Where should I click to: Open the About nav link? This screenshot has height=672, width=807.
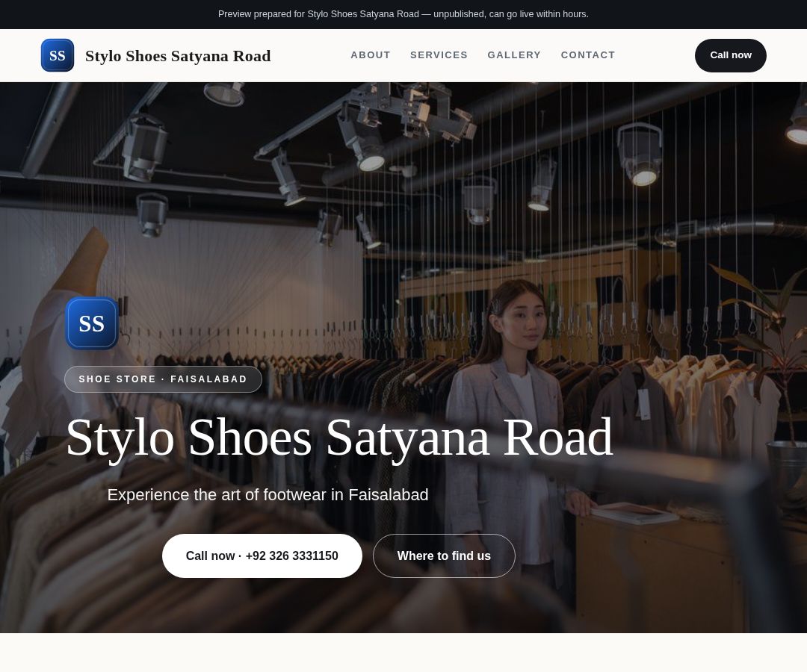click(371, 55)
